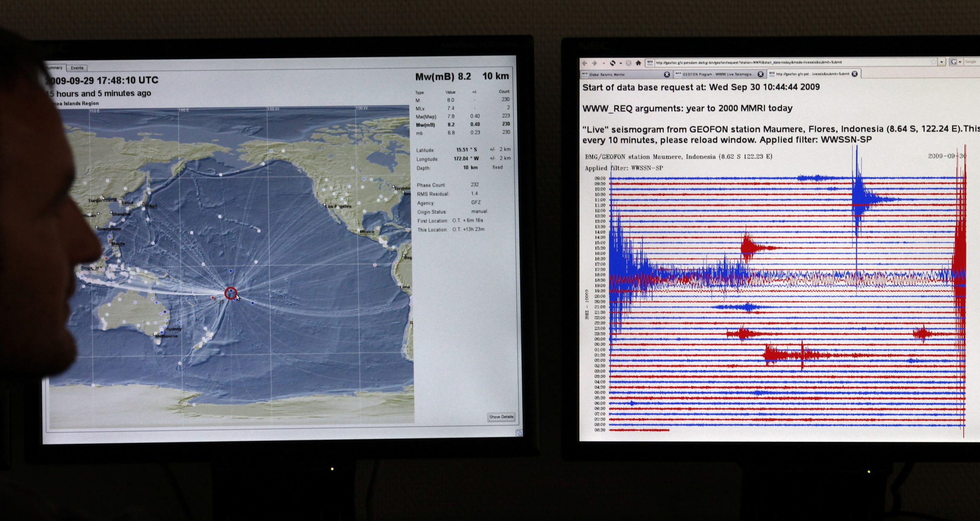Viewport: 980px width, 521px height.
Task: Expand the address bar URL history dropdown
Action: 942,62
